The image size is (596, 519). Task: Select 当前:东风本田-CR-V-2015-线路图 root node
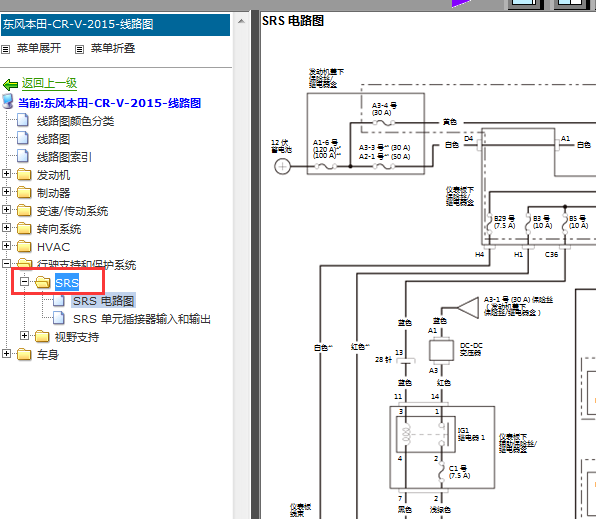109,103
